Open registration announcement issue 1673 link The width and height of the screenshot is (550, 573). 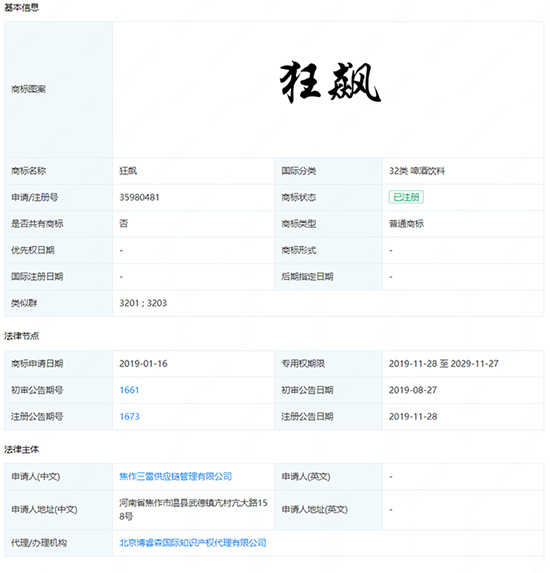coord(129,416)
